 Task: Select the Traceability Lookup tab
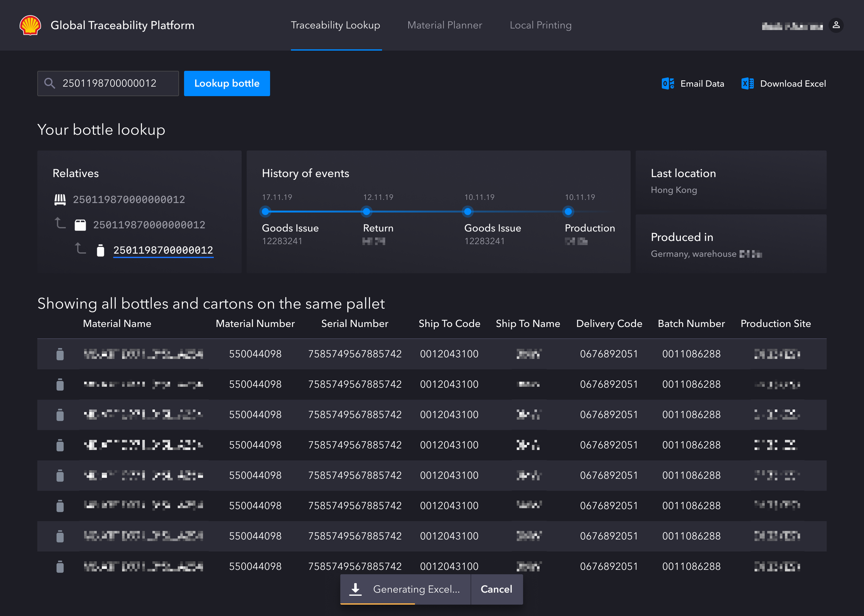(335, 25)
